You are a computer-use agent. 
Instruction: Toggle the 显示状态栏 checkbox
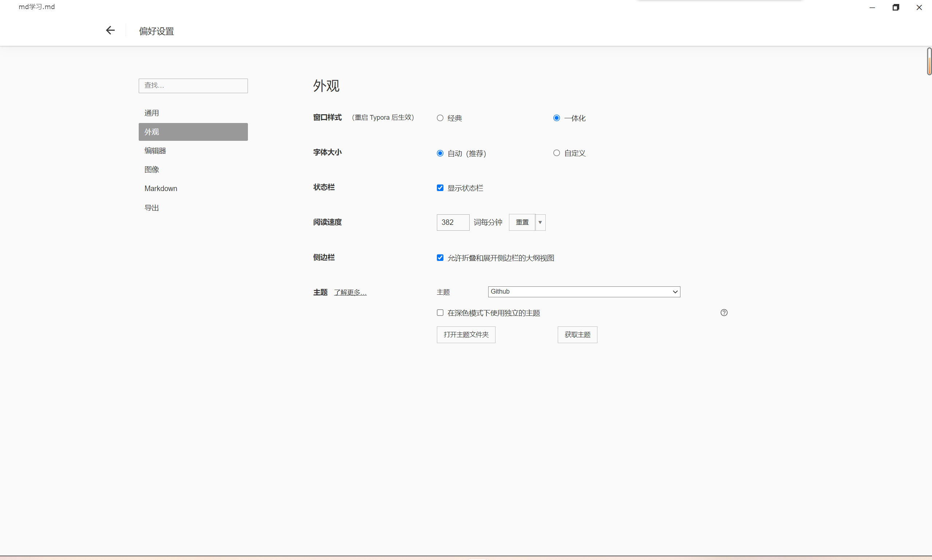pyautogui.click(x=440, y=188)
